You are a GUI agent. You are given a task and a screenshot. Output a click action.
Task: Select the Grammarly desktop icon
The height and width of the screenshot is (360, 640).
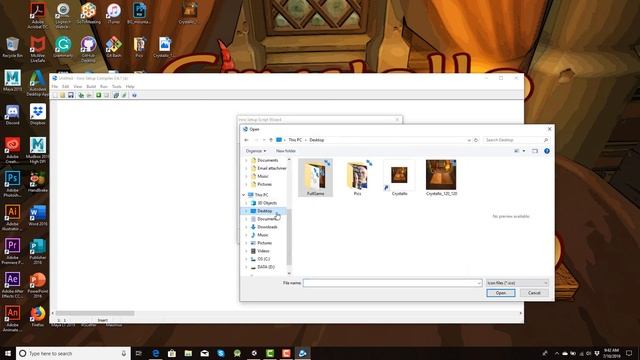point(63,47)
